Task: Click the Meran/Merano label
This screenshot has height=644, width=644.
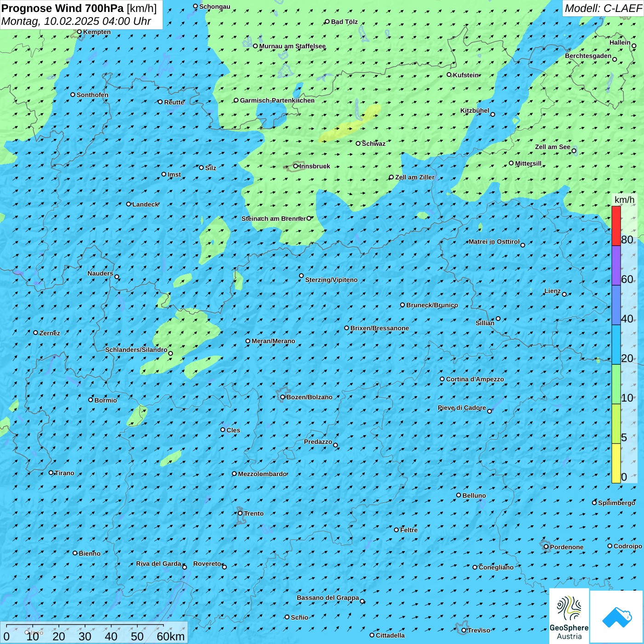Action: point(273,341)
